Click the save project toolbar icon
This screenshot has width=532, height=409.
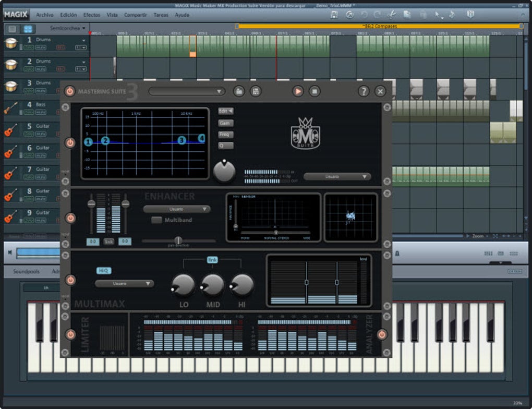[x=334, y=15]
